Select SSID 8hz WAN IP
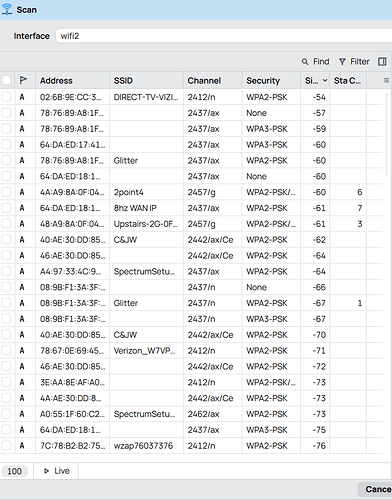This screenshot has height=500, width=392. pos(135,208)
